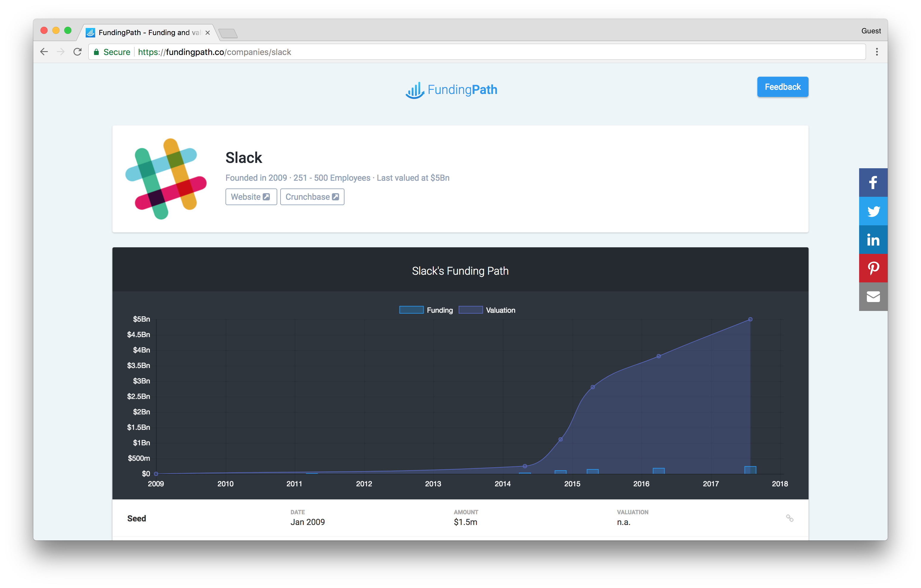Pin page on Pinterest
The image size is (921, 588).
coord(873,268)
